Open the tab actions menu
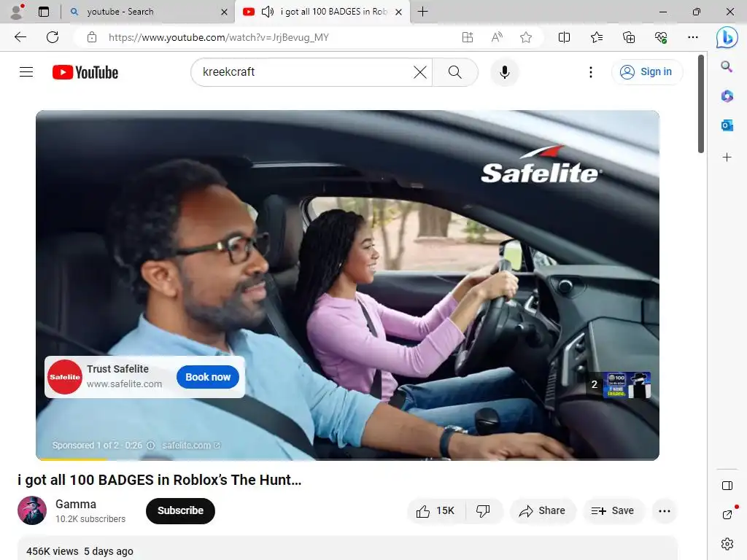 44,12
